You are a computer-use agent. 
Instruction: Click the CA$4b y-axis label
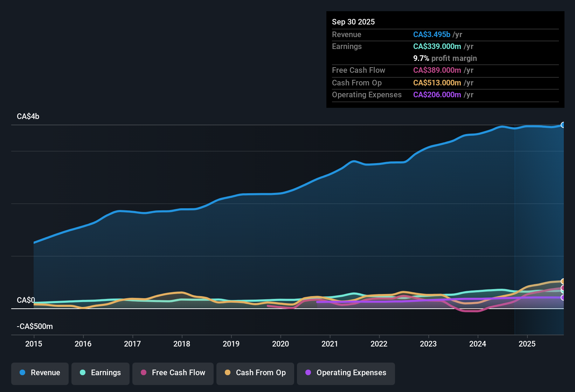(28, 117)
